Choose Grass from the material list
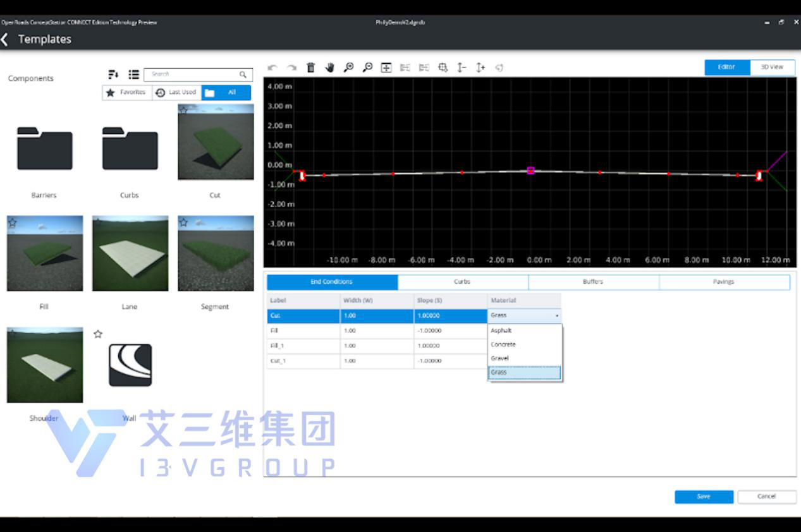Screen dimensions: 801x532 click(524, 373)
